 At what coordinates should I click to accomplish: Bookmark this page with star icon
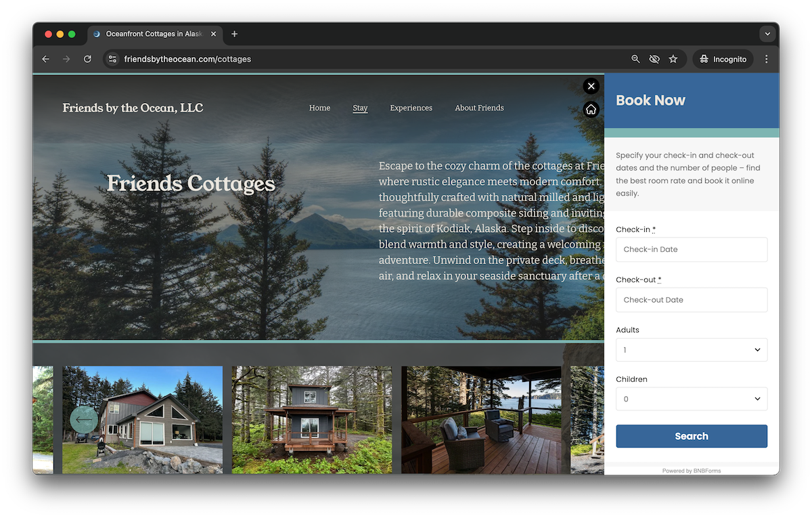coord(673,60)
